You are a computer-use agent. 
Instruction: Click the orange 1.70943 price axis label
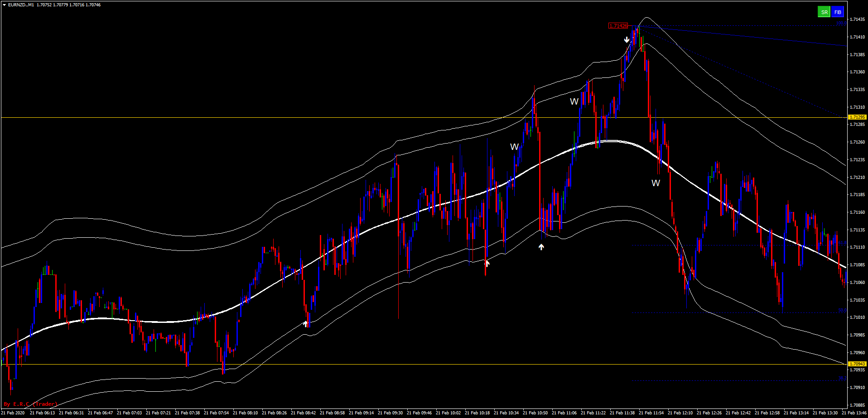coord(857,364)
